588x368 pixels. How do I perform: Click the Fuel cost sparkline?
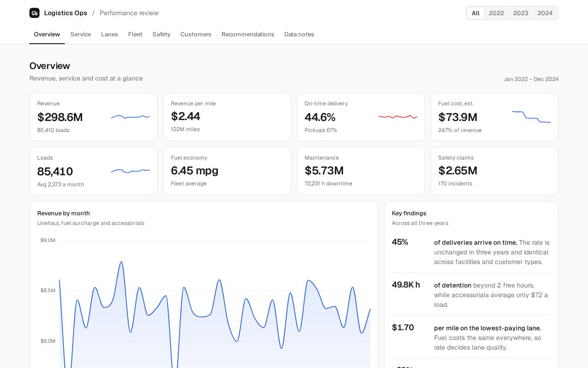pyautogui.click(x=531, y=117)
